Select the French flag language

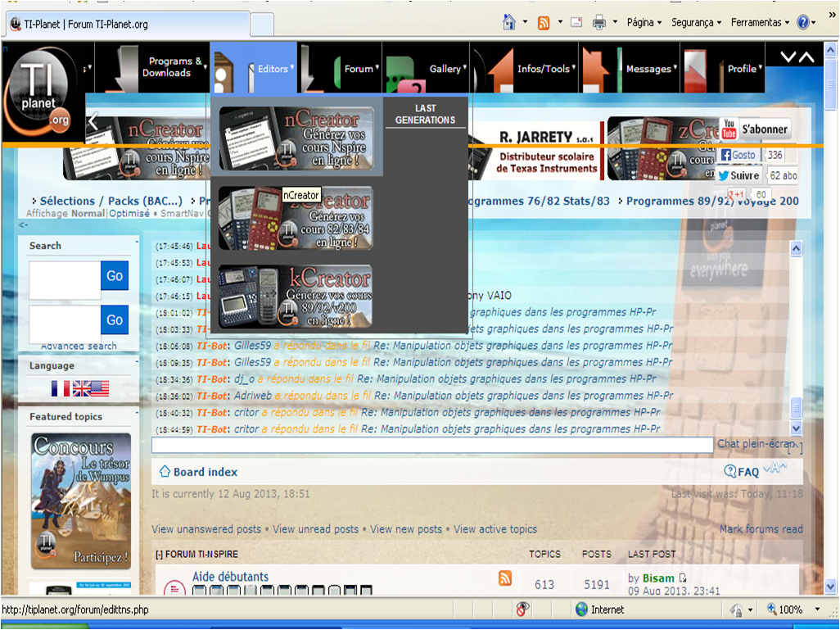(x=61, y=388)
